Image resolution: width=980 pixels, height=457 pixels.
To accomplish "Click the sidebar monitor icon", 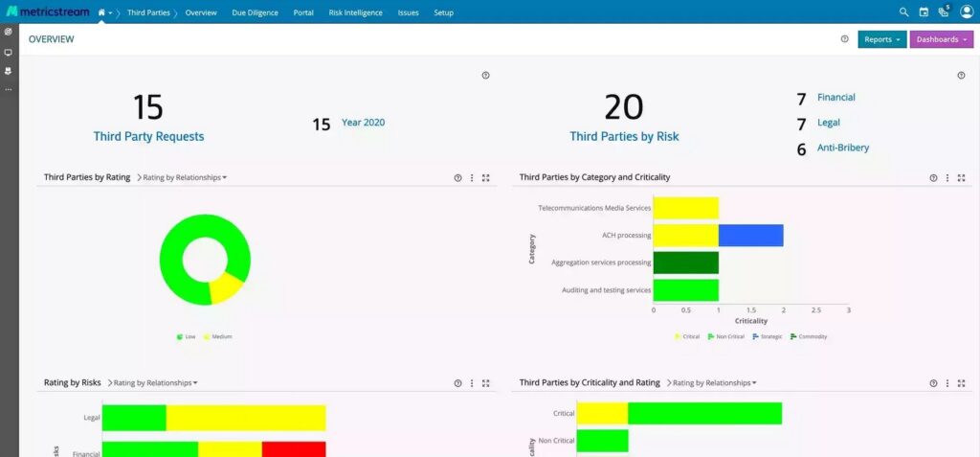I will point(8,53).
